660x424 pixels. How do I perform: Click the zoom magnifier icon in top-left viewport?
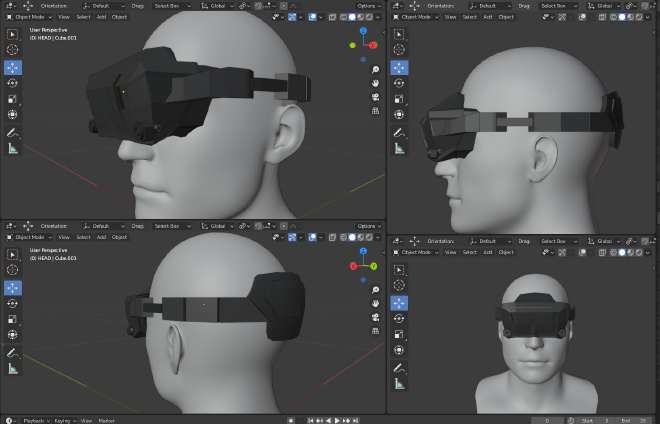click(374, 70)
